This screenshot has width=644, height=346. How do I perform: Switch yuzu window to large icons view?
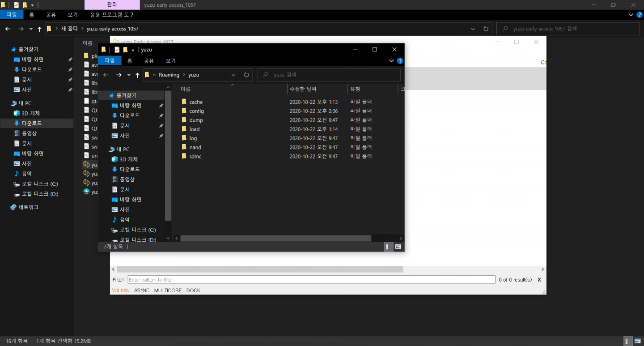click(398, 247)
